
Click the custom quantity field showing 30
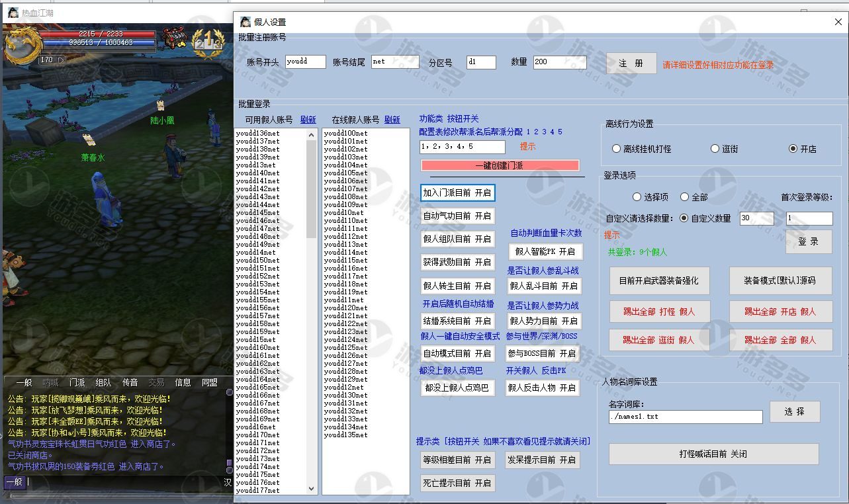(x=756, y=218)
